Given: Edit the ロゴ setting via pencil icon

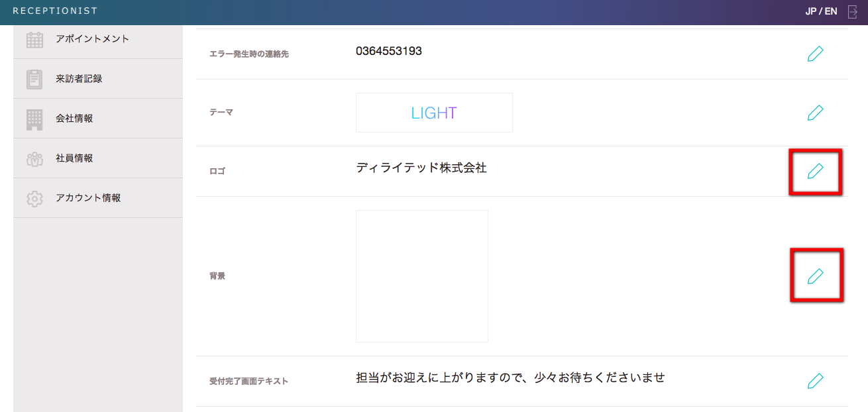Looking at the screenshot, I should pyautogui.click(x=815, y=172).
